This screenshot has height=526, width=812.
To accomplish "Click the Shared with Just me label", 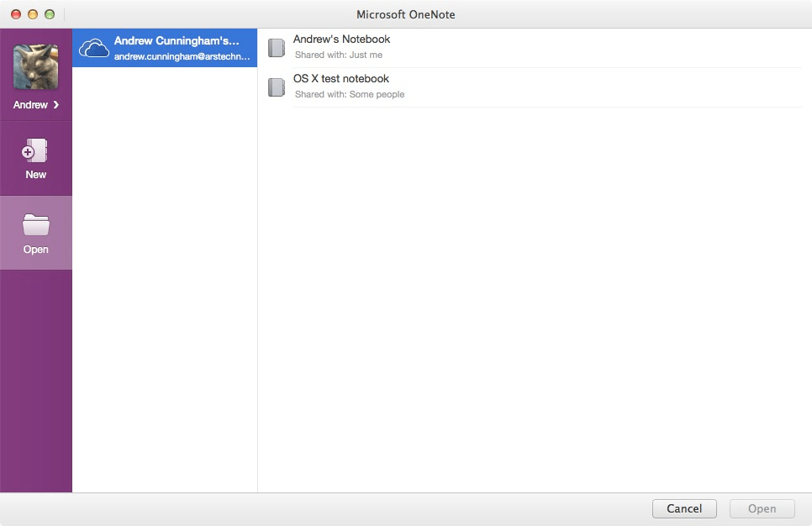I will (x=337, y=53).
